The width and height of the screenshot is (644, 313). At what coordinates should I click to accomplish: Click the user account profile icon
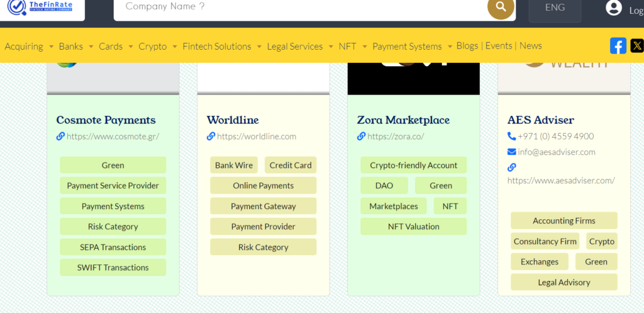(613, 8)
